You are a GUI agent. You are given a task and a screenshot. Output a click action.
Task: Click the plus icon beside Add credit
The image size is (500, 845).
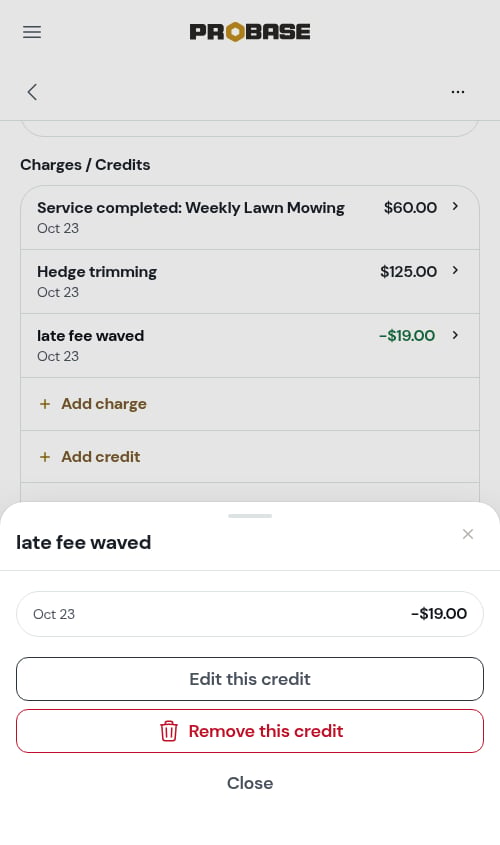point(45,457)
